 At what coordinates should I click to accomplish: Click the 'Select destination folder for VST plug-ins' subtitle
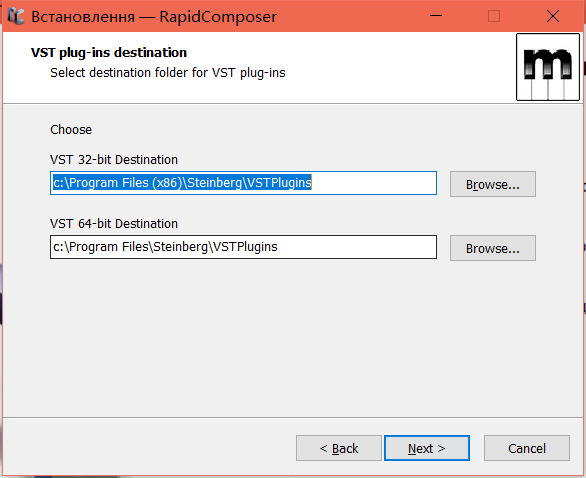coord(168,73)
